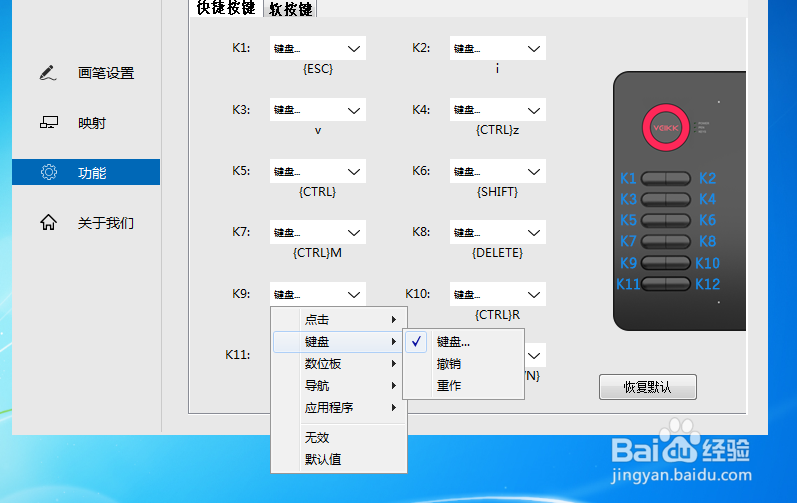
Task: Click the {ESC} value under K1
Action: tap(318, 69)
